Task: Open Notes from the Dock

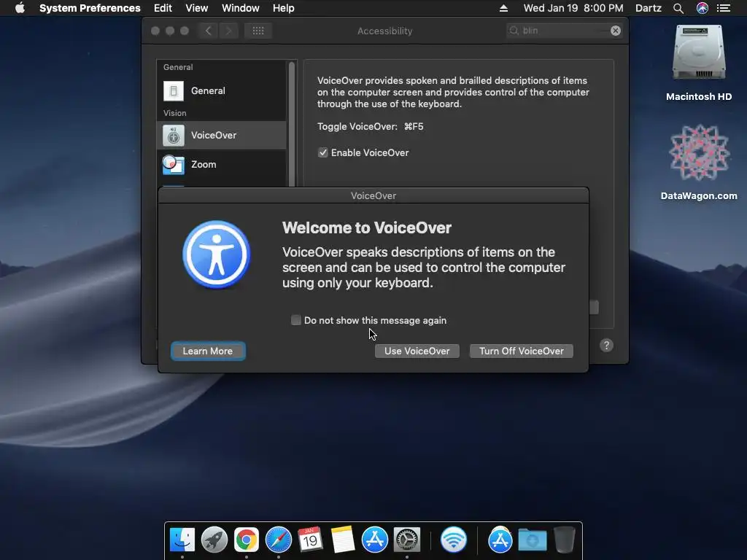Action: click(343, 540)
